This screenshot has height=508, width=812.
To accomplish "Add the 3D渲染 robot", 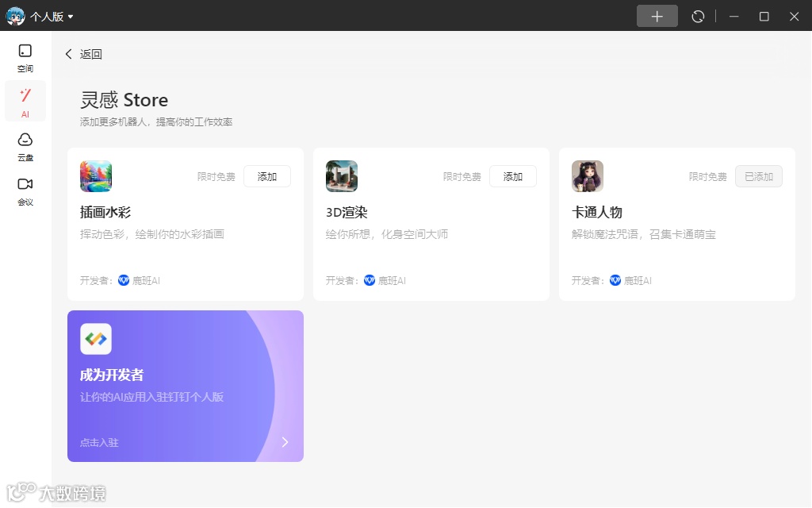I will click(513, 176).
